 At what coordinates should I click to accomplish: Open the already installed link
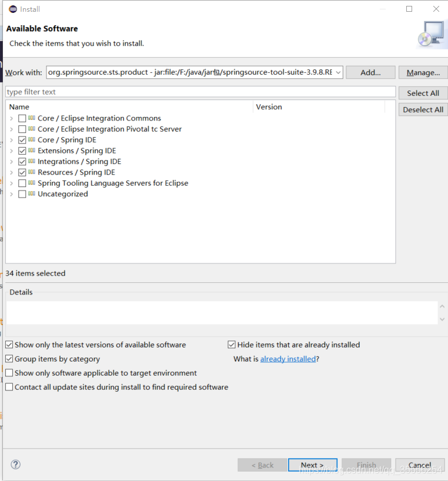[288, 359]
